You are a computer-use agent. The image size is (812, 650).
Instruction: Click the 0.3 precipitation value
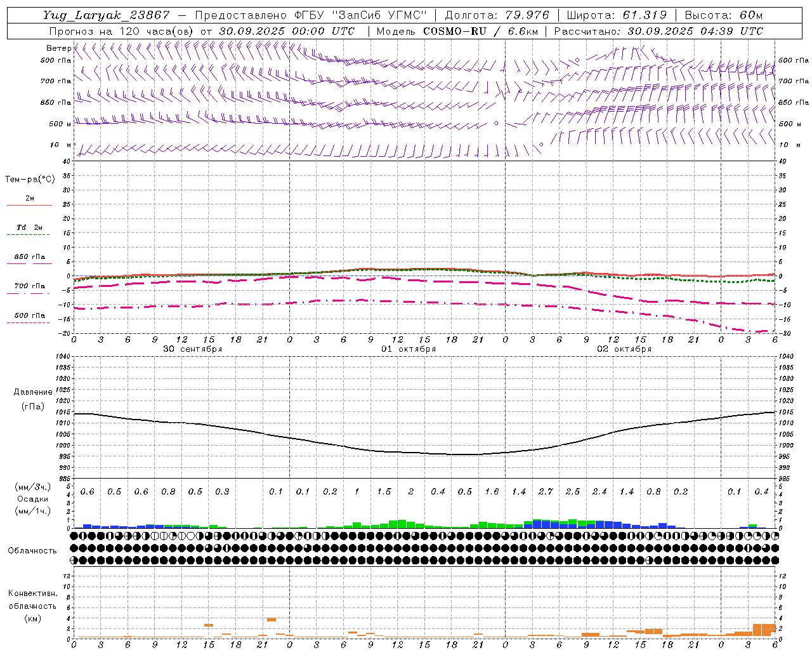point(222,491)
